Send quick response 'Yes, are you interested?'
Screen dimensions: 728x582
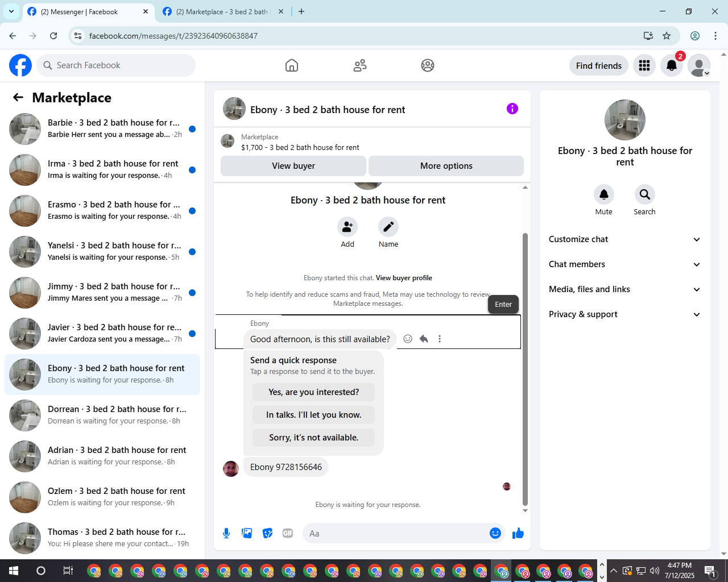(x=314, y=392)
